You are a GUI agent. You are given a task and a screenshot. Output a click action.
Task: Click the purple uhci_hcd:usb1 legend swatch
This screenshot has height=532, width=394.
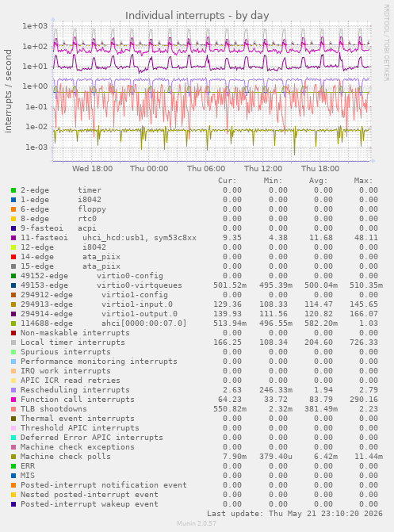pyautogui.click(x=13, y=238)
